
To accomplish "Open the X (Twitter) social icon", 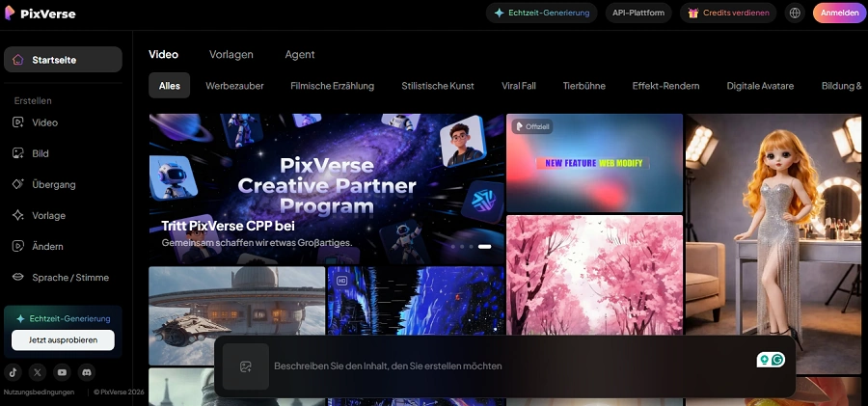I will [37, 372].
